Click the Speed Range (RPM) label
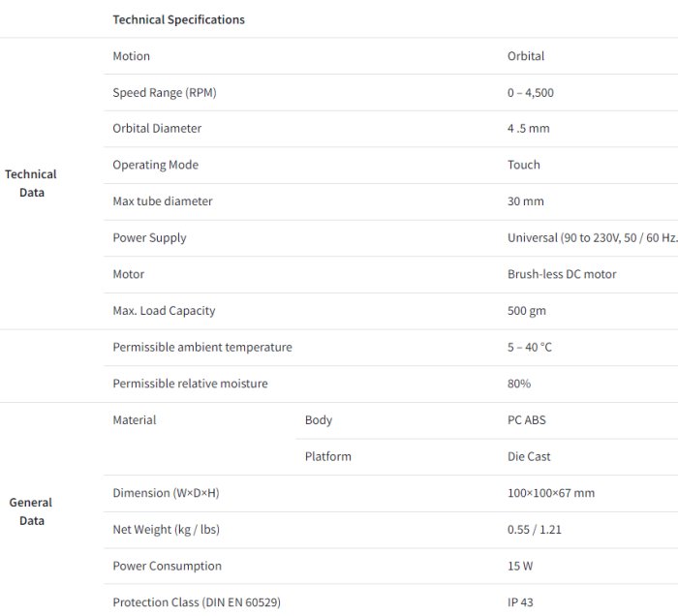This screenshot has width=678, height=616. tap(164, 93)
